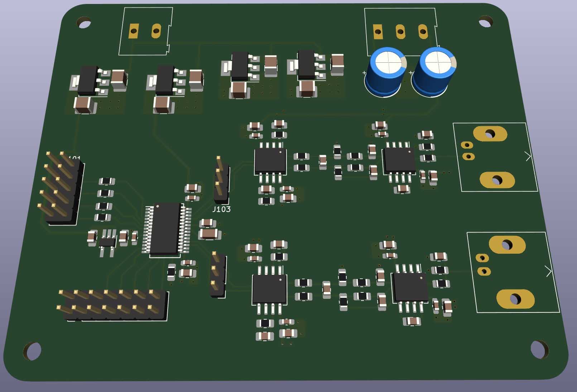577x392 pixels.
Task: Select the three-pad connector footprint at top right
Action: (400, 32)
